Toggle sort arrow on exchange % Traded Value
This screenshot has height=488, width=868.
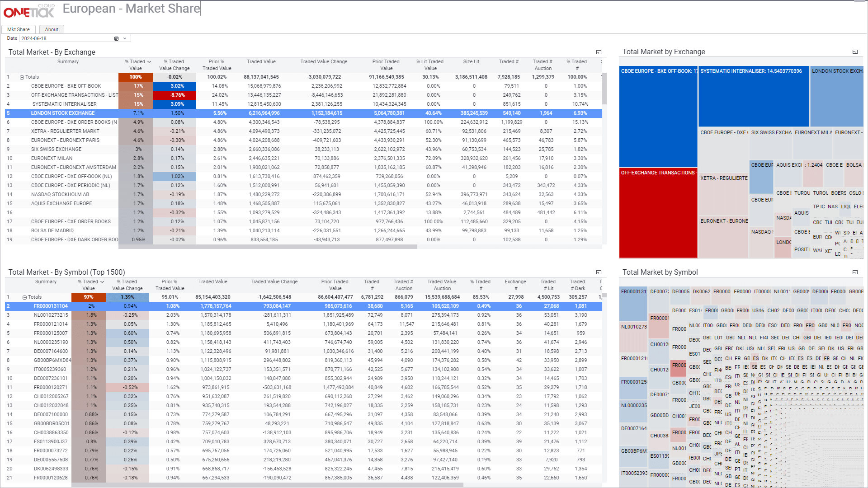click(149, 62)
